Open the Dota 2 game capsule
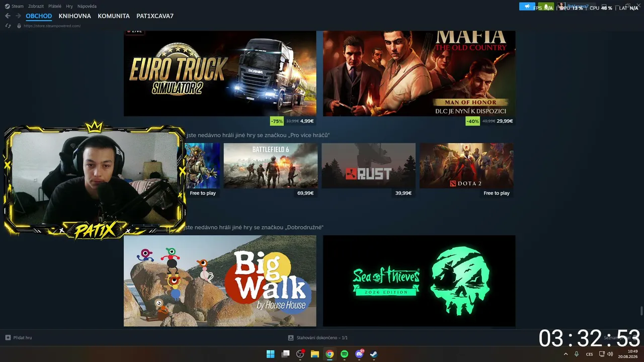Screen dimensions: 644x362 pyautogui.click(x=467, y=165)
